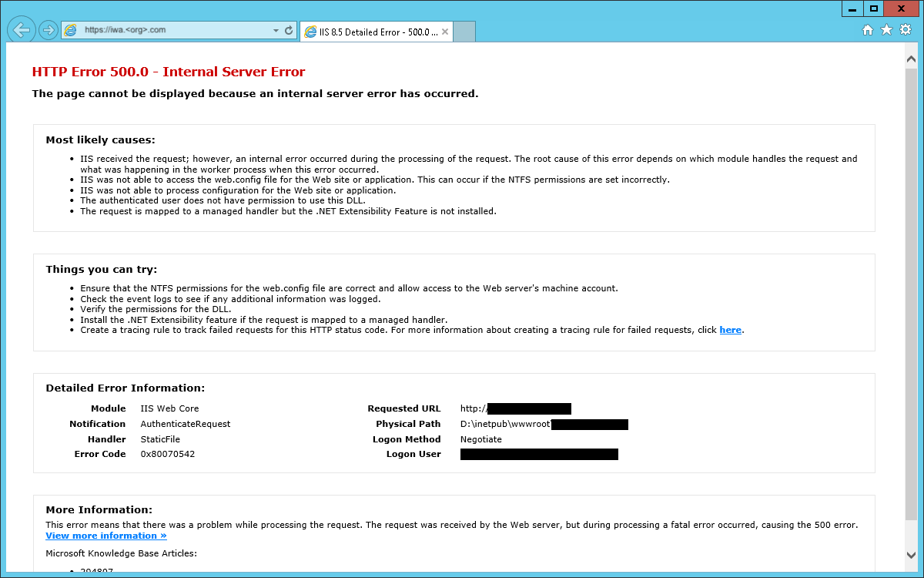Select the IIS 8.5 Detailed Error tab
Image resolution: width=924 pixels, height=578 pixels.
[x=375, y=32]
